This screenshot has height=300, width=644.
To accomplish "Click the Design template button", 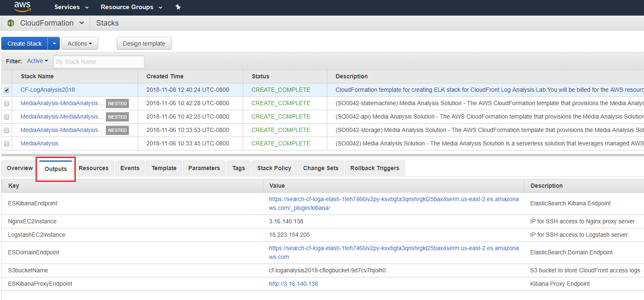I will tap(144, 44).
